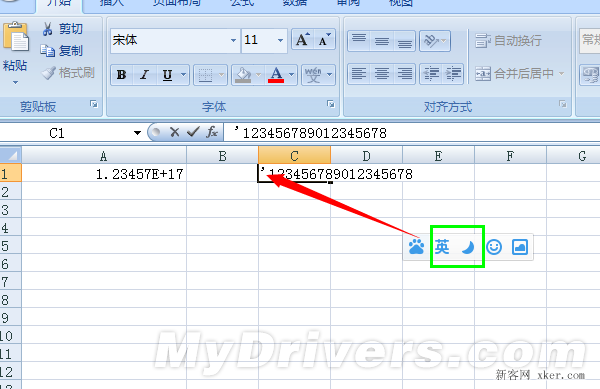Screen dimensions: 600x389
Task: Click Merge and Center (合并后居中)
Action: (515, 73)
